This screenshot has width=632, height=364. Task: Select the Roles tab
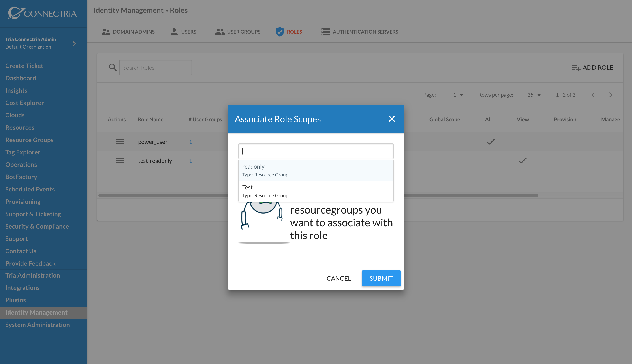pyautogui.click(x=289, y=32)
